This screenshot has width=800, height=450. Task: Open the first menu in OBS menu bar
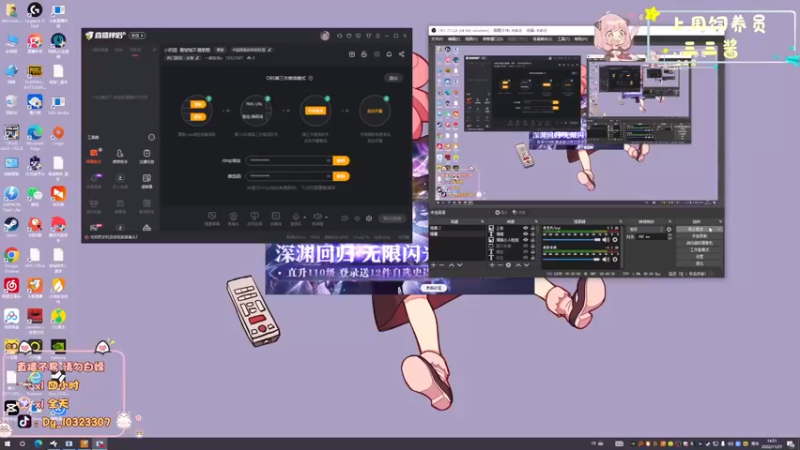point(437,39)
